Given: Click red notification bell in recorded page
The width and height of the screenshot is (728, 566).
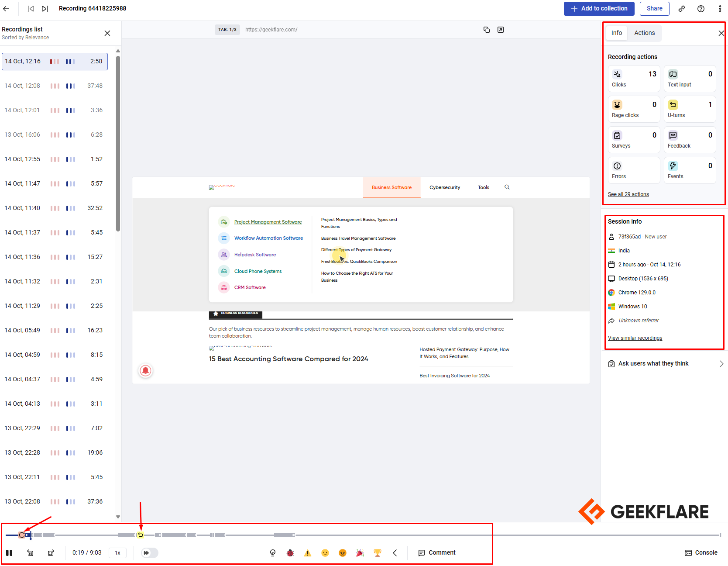Looking at the screenshot, I should click(x=145, y=371).
